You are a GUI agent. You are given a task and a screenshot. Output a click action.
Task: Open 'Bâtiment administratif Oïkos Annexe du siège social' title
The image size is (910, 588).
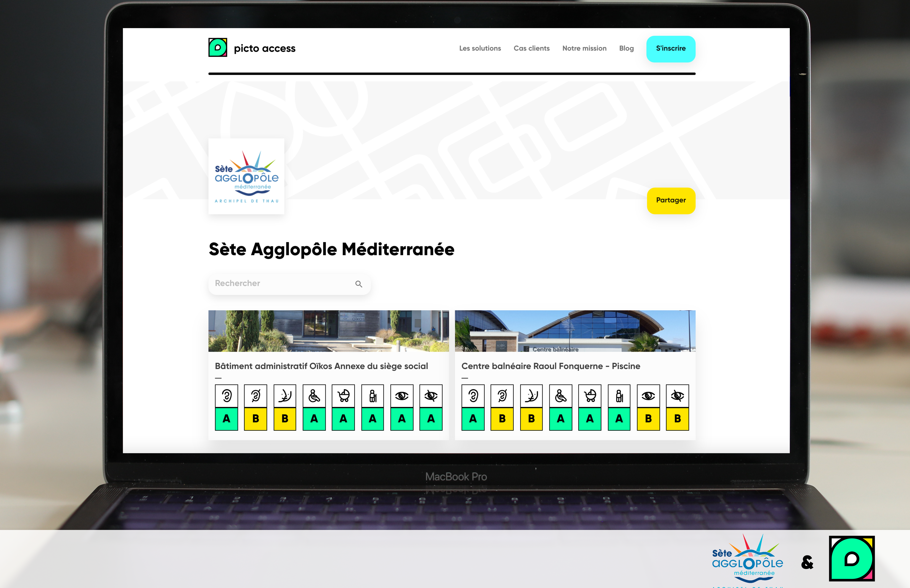point(321,366)
